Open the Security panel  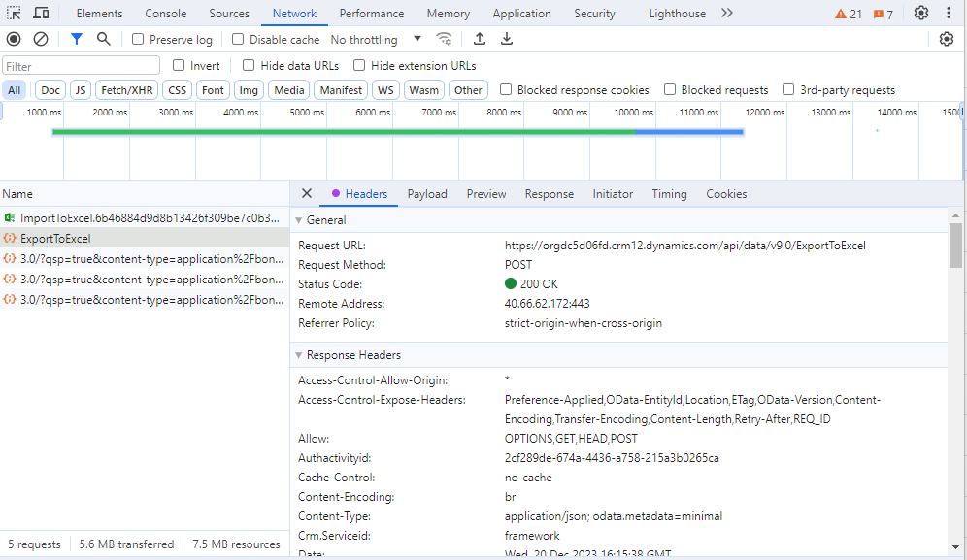(x=594, y=13)
